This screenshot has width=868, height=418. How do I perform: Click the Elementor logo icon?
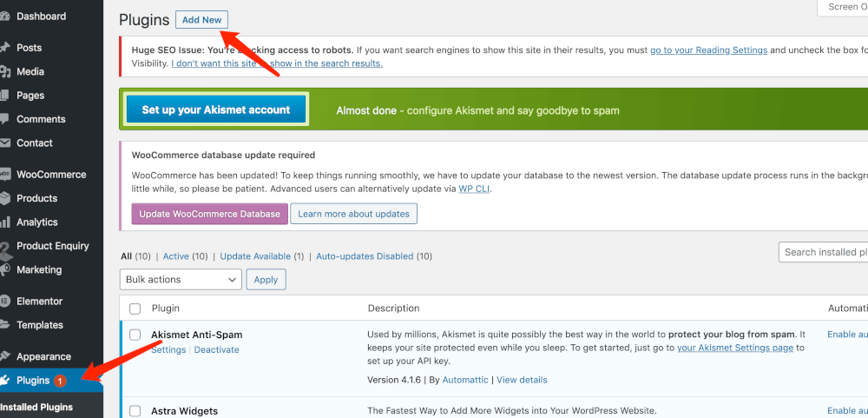4,302
